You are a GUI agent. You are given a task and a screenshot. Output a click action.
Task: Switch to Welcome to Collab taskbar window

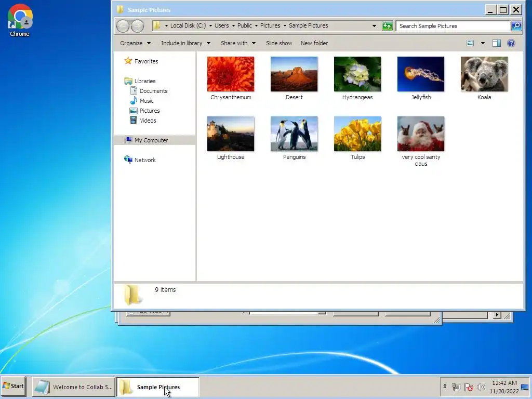coord(74,387)
